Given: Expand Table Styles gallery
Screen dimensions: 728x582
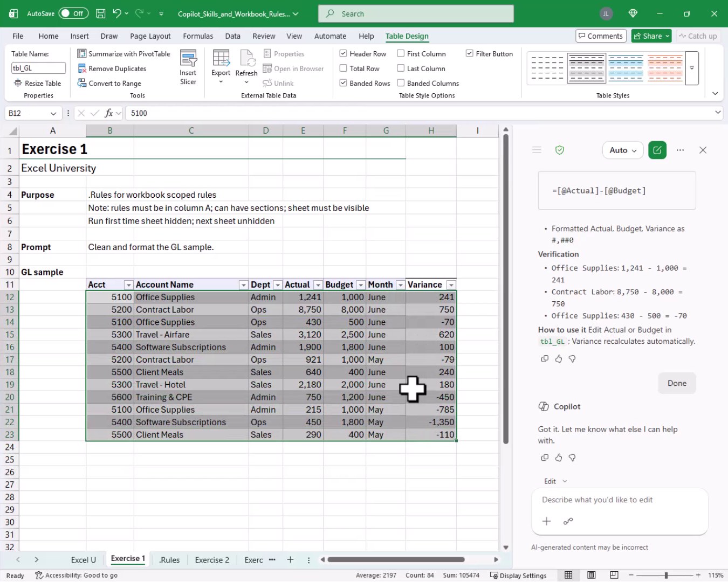Looking at the screenshot, I should coord(692,68).
